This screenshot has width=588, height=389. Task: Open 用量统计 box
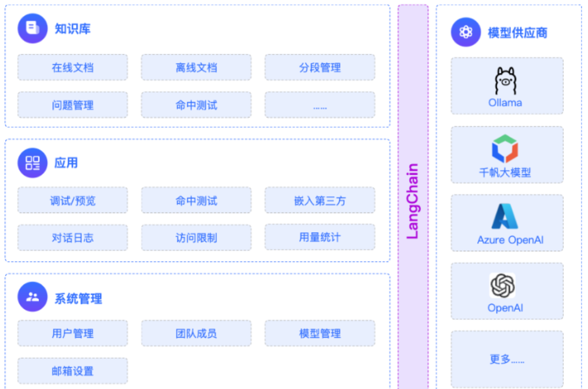tap(320, 237)
